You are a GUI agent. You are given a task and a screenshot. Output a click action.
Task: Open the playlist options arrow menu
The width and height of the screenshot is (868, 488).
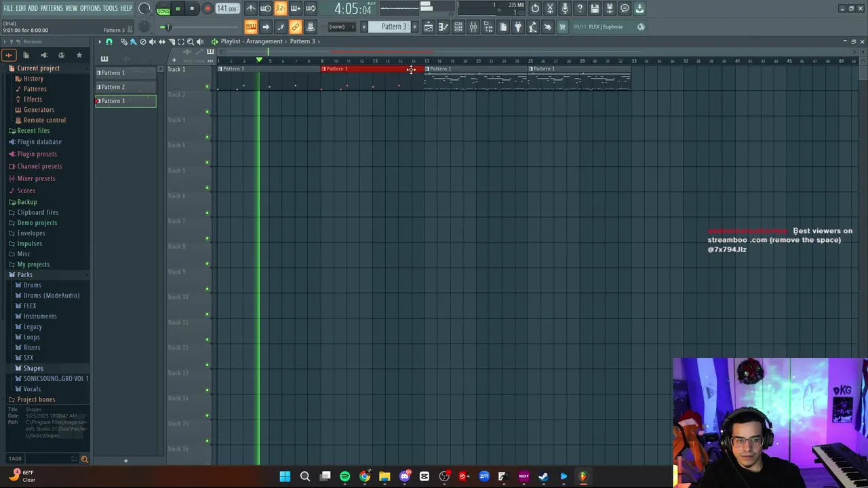tap(100, 42)
